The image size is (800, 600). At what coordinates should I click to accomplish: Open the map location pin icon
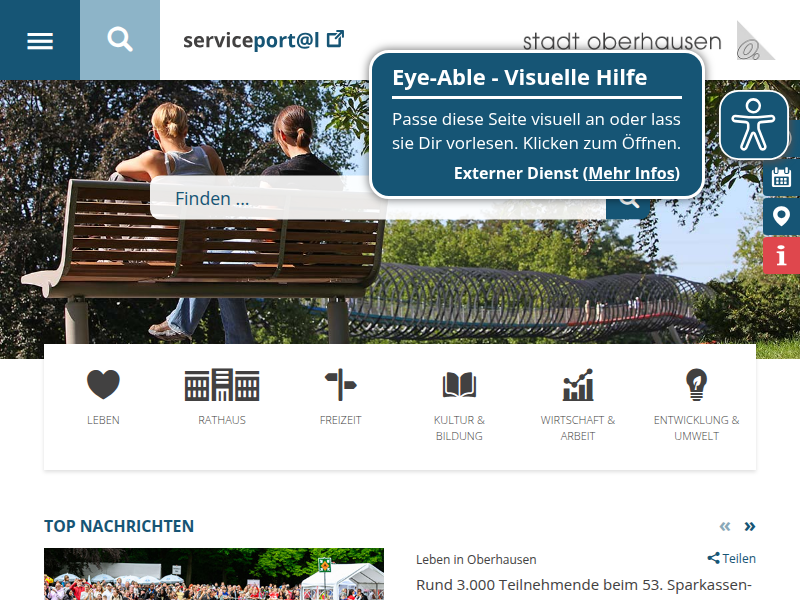(x=781, y=216)
